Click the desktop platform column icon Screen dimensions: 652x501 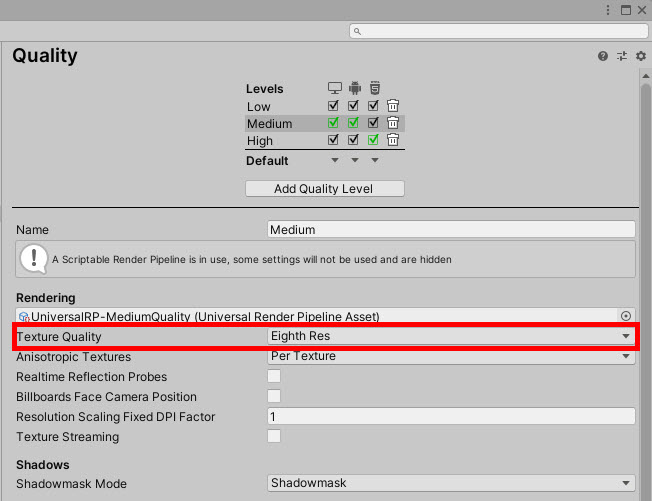coord(334,88)
